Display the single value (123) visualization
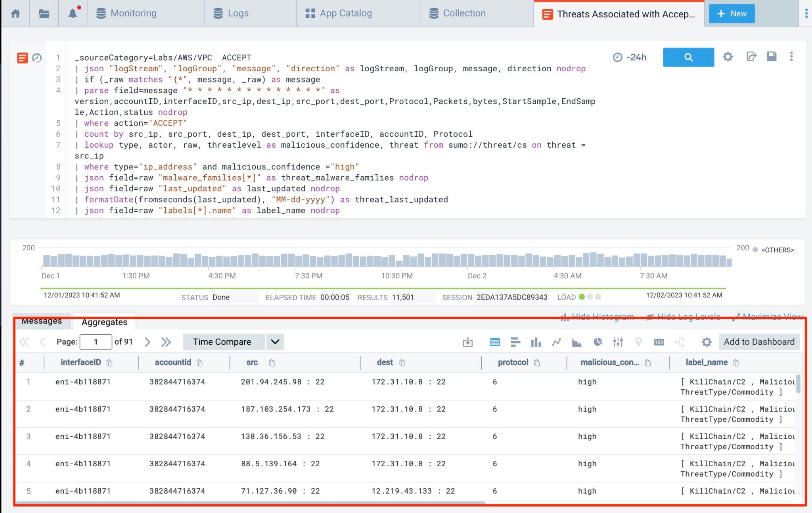Image resolution: width=812 pixels, height=513 pixels. 659,342
